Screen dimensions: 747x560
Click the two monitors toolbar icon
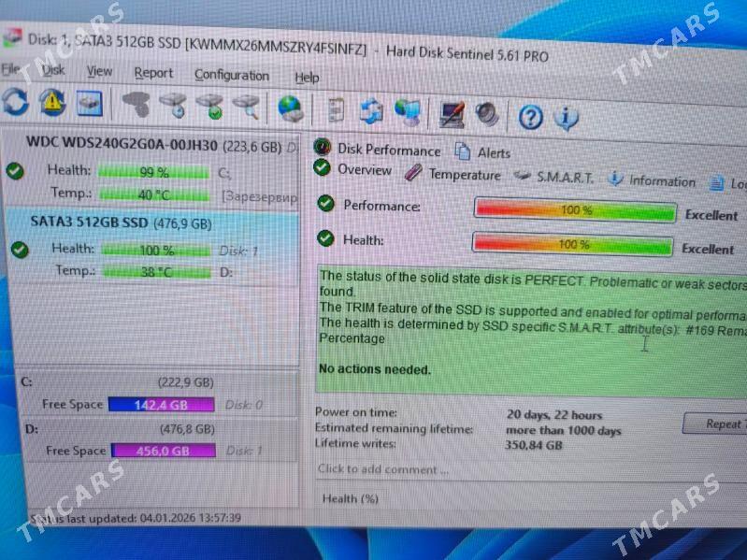[408, 113]
